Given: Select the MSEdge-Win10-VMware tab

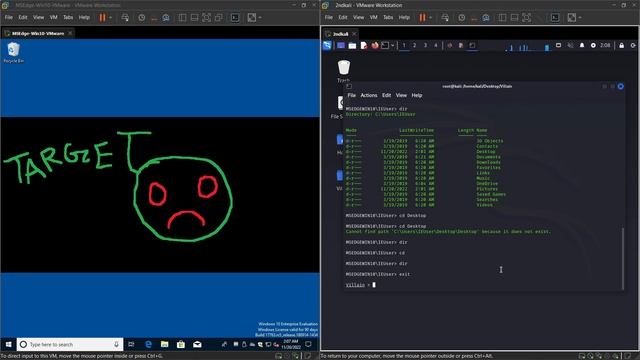Looking at the screenshot, I should coord(38,33).
